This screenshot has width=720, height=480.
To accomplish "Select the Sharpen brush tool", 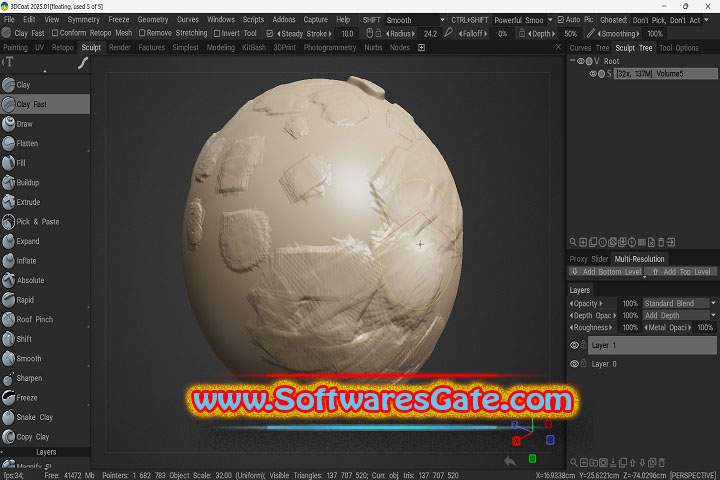I will 45,378.
